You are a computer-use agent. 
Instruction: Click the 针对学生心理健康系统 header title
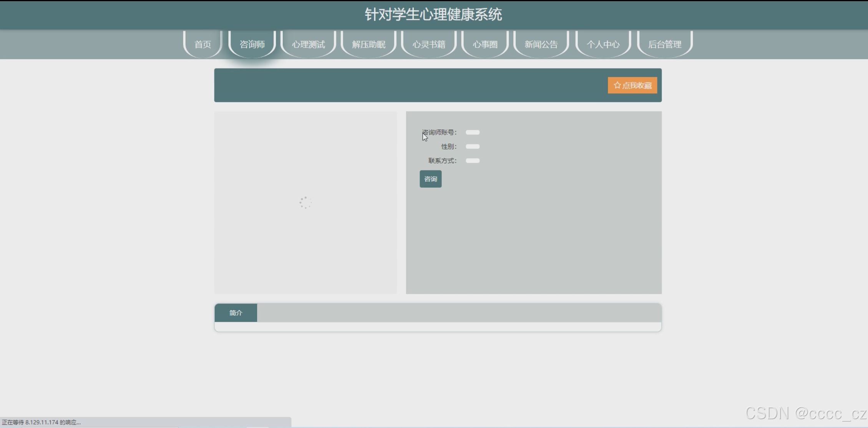pyautogui.click(x=433, y=15)
